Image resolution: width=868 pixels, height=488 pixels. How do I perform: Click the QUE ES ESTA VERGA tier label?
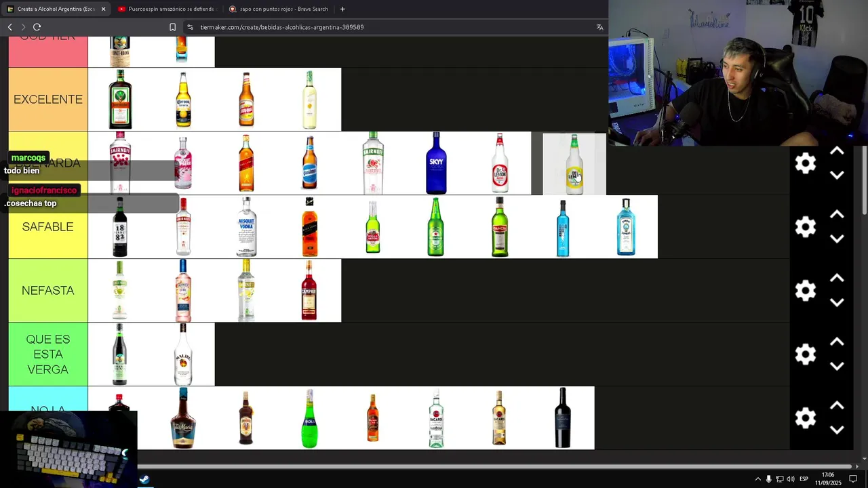pyautogui.click(x=48, y=354)
